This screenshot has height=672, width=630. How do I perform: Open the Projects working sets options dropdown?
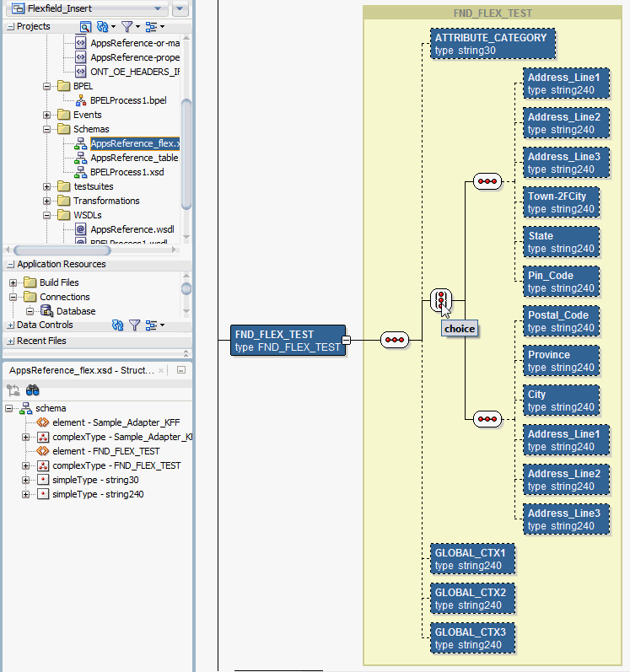coord(155,27)
